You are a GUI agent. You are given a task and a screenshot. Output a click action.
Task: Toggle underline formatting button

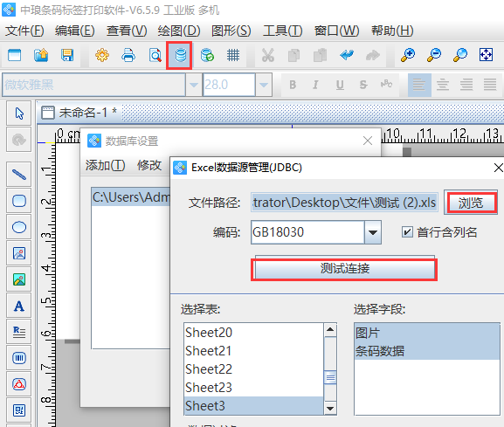(x=340, y=85)
